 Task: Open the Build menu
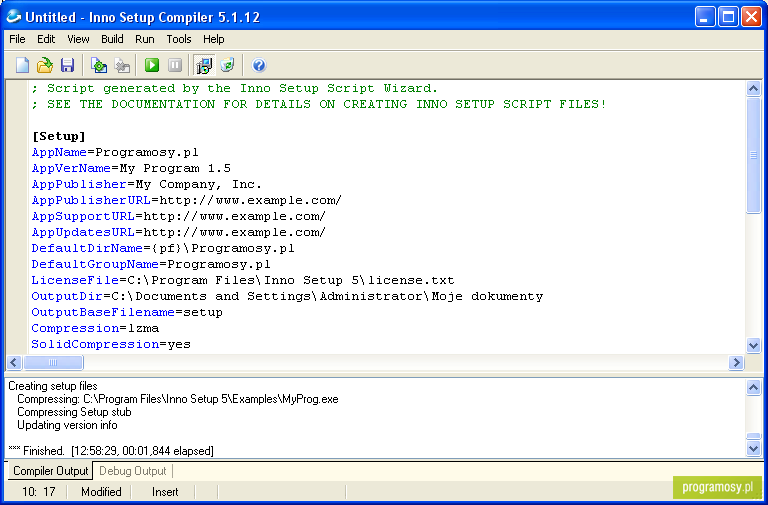112,39
